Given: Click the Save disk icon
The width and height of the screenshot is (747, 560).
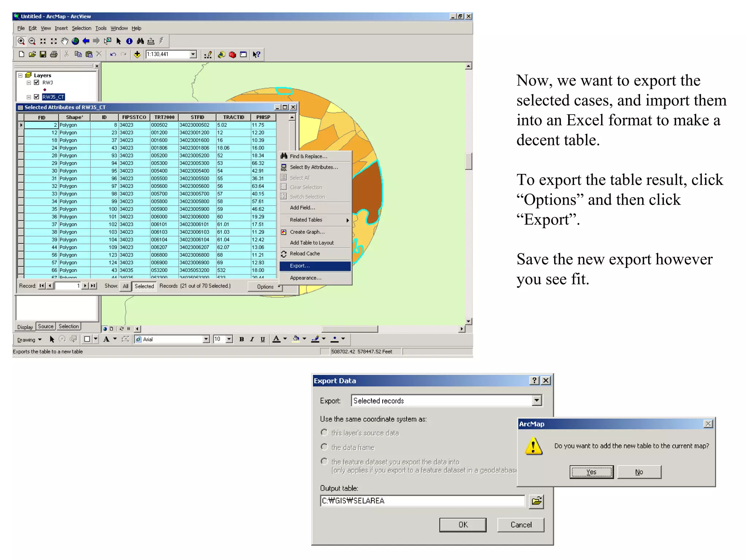Looking at the screenshot, I should pyautogui.click(x=43, y=54).
